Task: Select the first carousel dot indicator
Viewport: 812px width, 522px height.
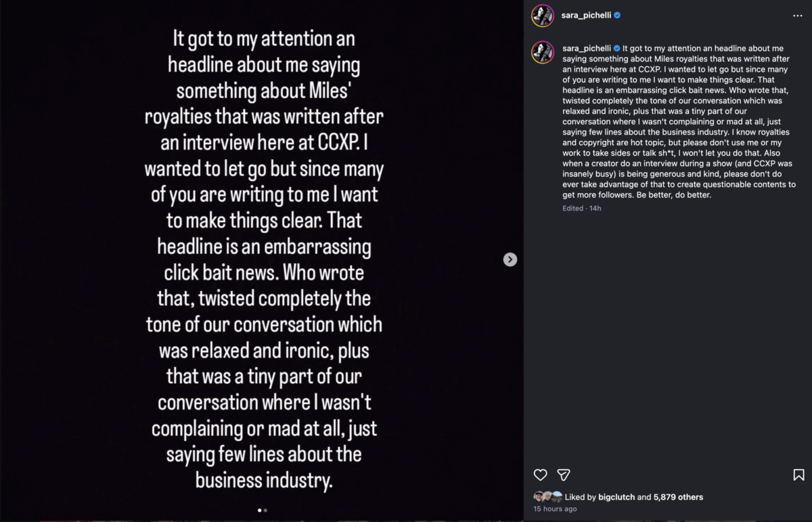Action: tap(260, 510)
